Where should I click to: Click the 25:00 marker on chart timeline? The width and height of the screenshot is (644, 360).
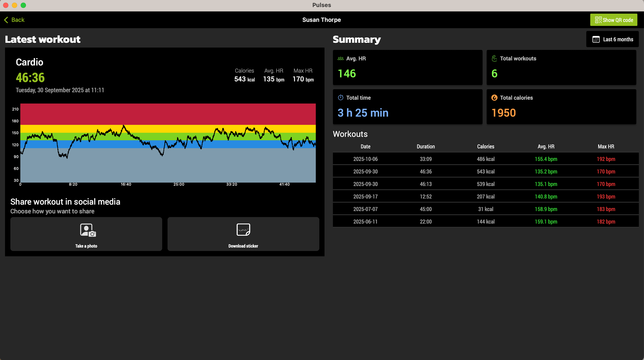[x=179, y=184]
